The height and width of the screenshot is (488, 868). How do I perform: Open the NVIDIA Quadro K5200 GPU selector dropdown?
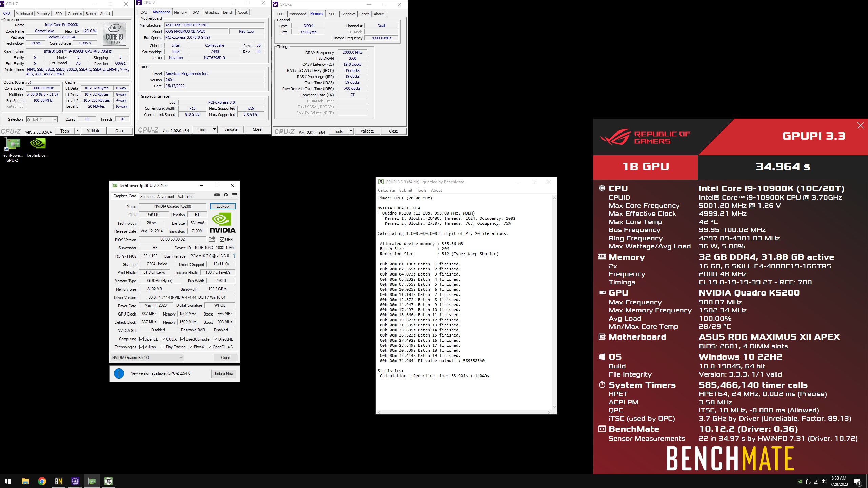point(147,357)
